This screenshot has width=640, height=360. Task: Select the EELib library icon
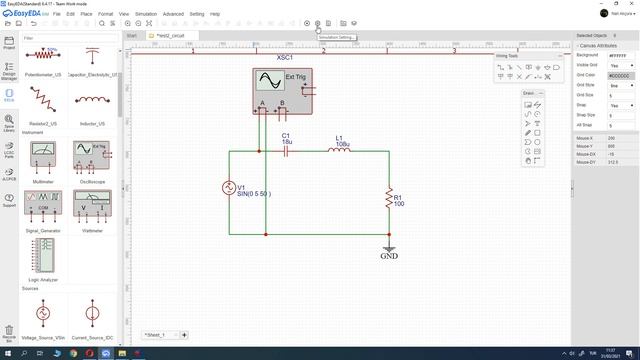(9, 96)
